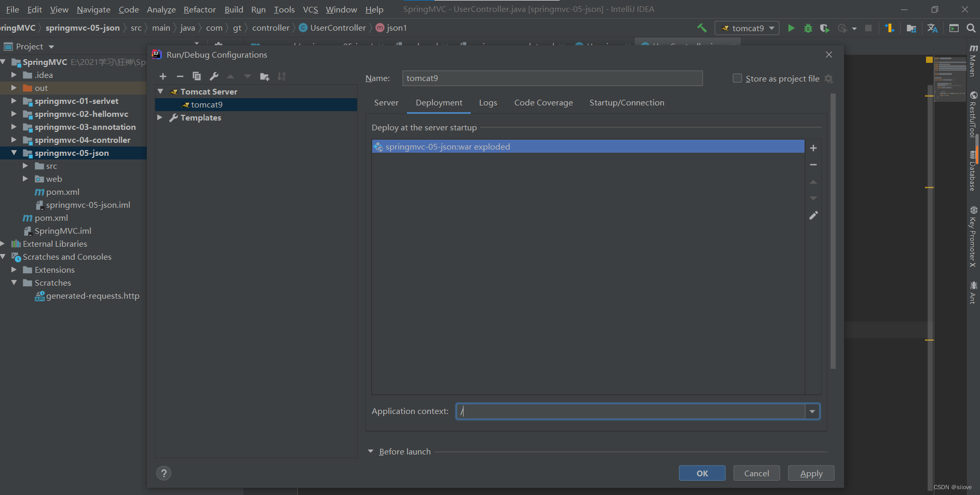Remove selected configuration with minus icon
The width and height of the screenshot is (980, 495).
180,76
